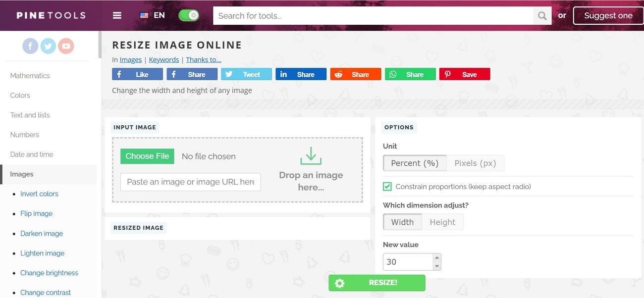Open the Text and lists category
The width and height of the screenshot is (644, 298).
tap(30, 115)
